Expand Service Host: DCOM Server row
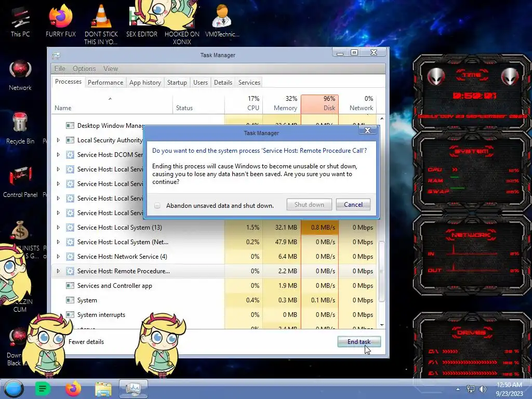Screen dimensions: 532x399 [58, 155]
